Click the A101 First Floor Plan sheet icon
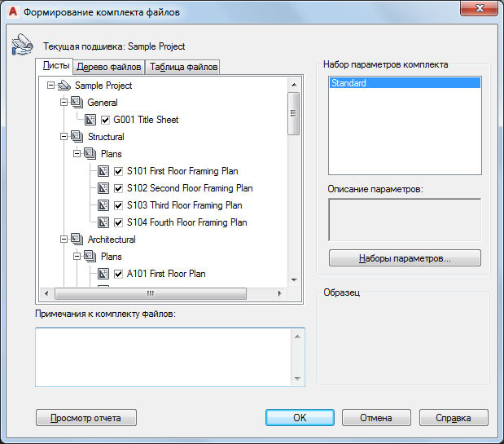 (x=103, y=274)
